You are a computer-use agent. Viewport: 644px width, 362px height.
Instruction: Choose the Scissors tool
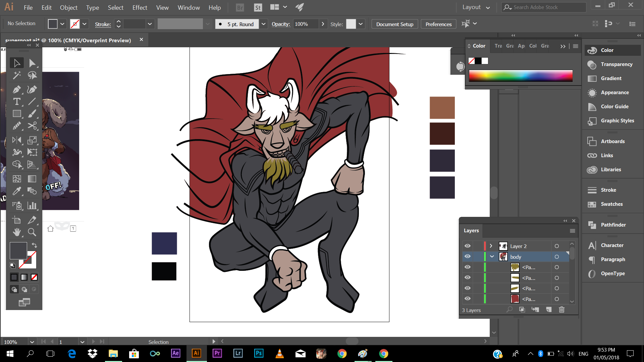pos(32,126)
